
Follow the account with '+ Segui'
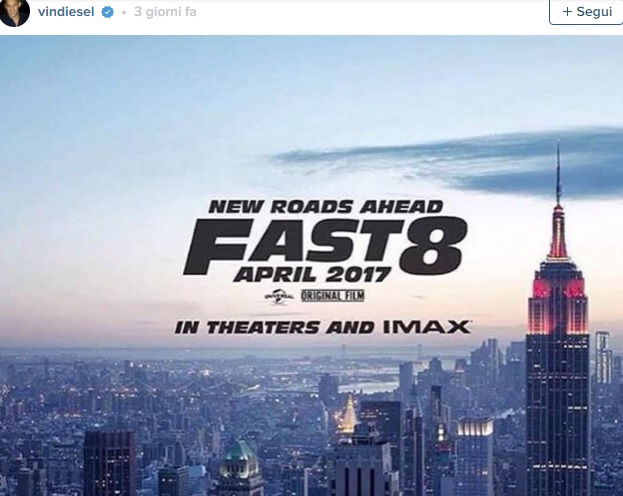586,12
